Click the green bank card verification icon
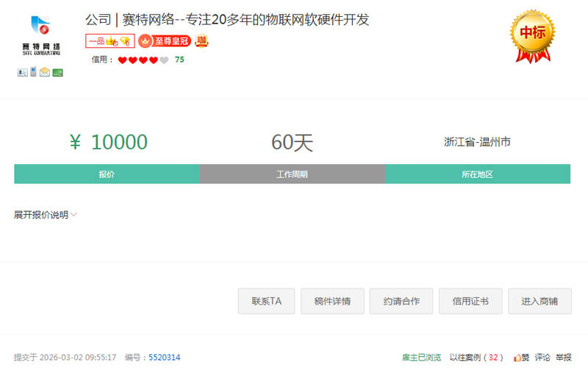 click(x=57, y=72)
